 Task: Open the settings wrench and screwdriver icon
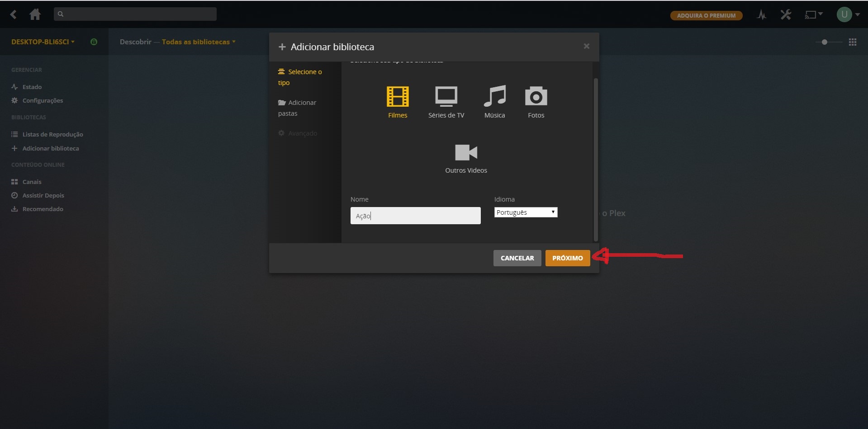click(786, 15)
